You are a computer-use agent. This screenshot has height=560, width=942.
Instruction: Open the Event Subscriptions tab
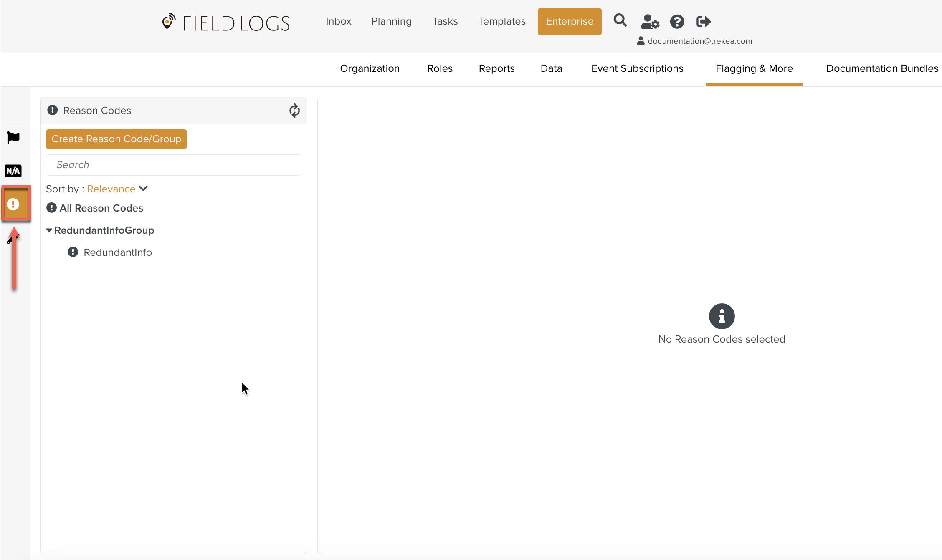(x=637, y=68)
